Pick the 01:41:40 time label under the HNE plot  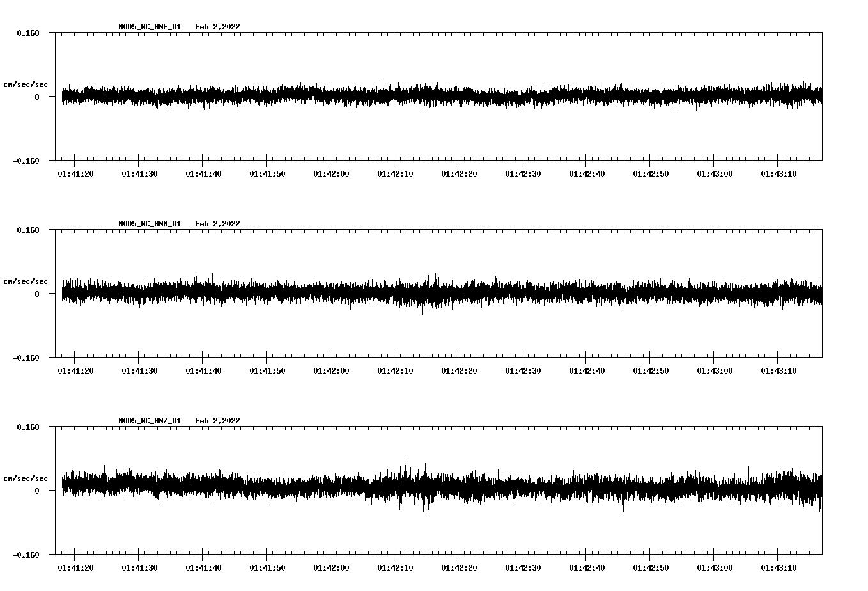203,174
